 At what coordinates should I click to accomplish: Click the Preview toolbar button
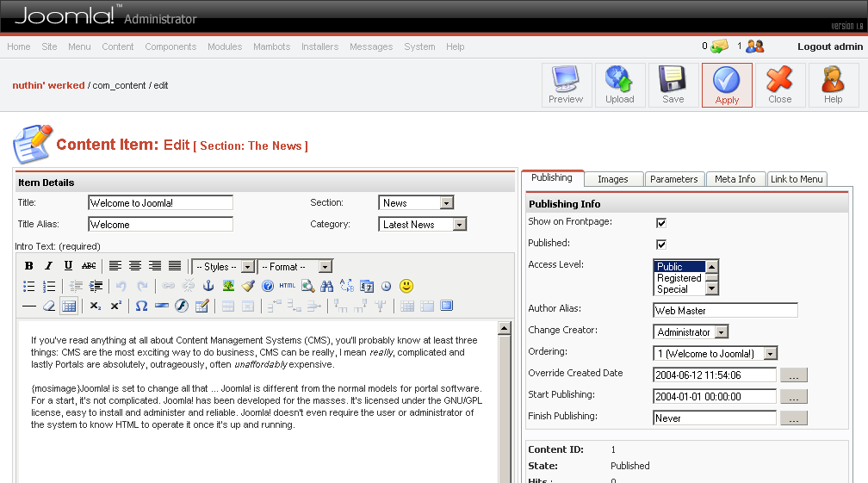click(566, 85)
